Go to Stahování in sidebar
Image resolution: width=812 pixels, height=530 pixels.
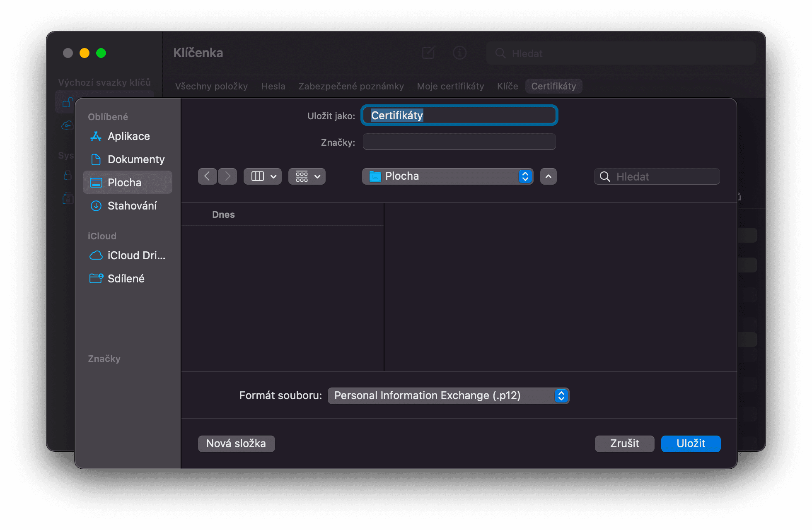point(132,206)
